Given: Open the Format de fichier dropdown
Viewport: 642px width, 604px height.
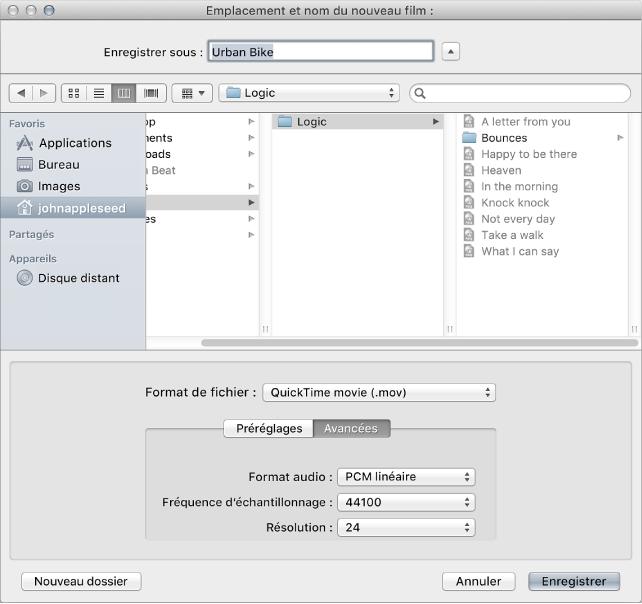Looking at the screenshot, I should pos(379,393).
